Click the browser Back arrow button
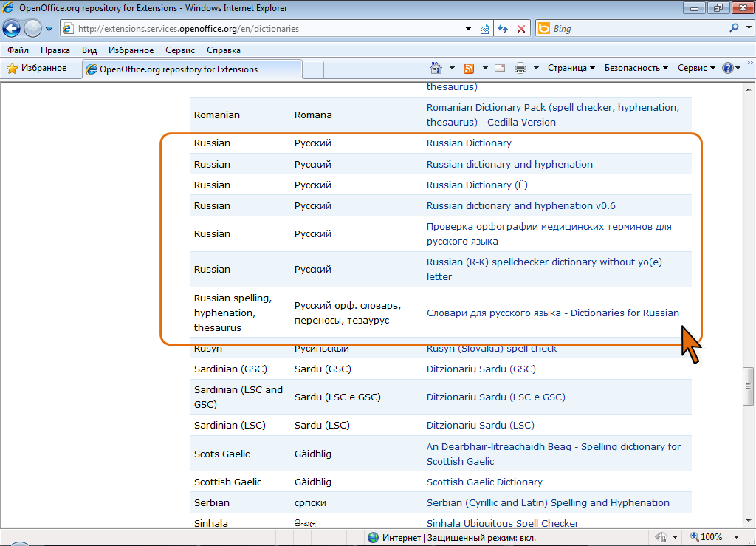The height and width of the screenshot is (546, 756). 12,29
